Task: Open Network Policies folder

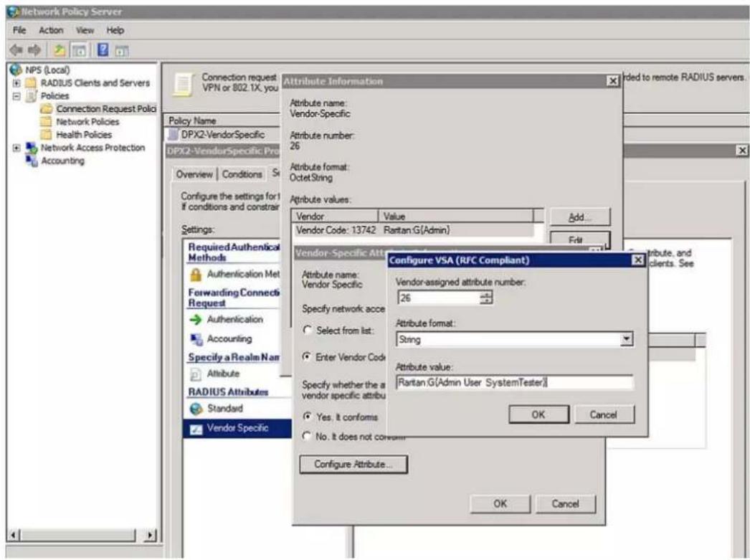Action: (x=80, y=121)
